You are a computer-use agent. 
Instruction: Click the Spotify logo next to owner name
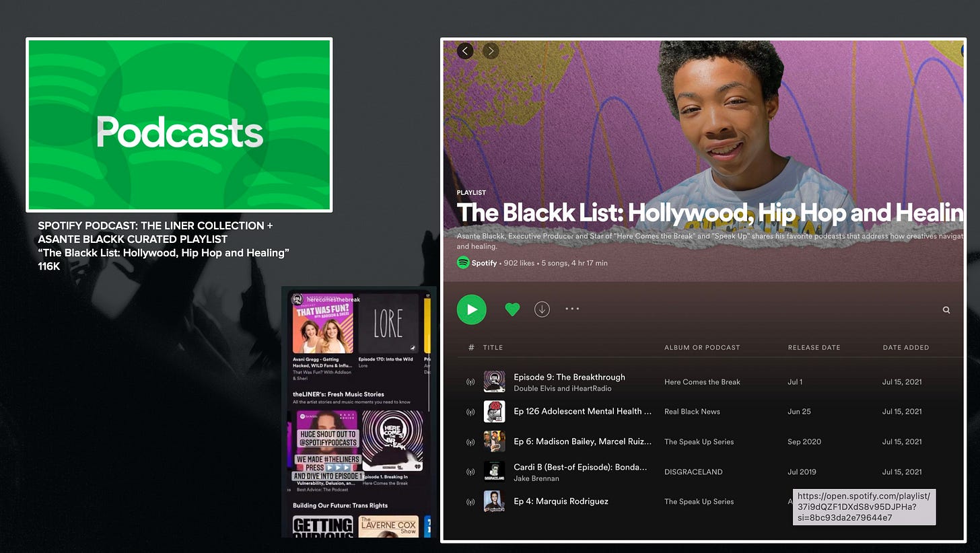tap(463, 263)
